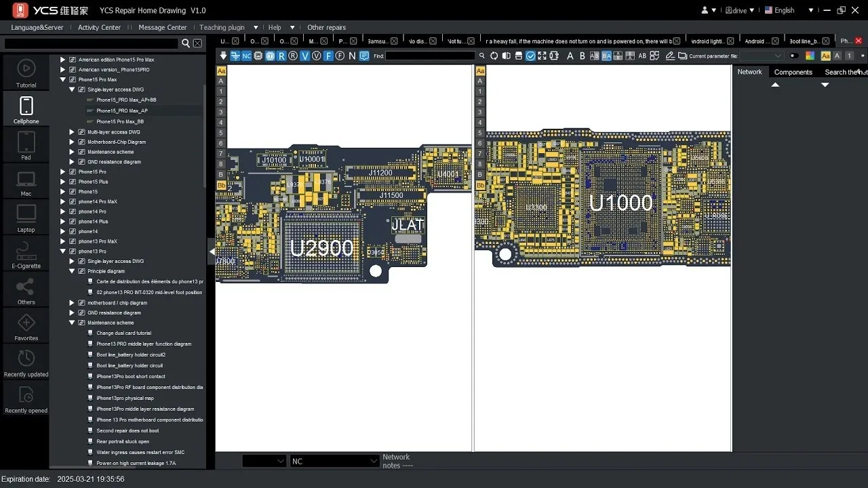
Task: Click the refresh/rotate icon near Find
Action: coord(494,56)
